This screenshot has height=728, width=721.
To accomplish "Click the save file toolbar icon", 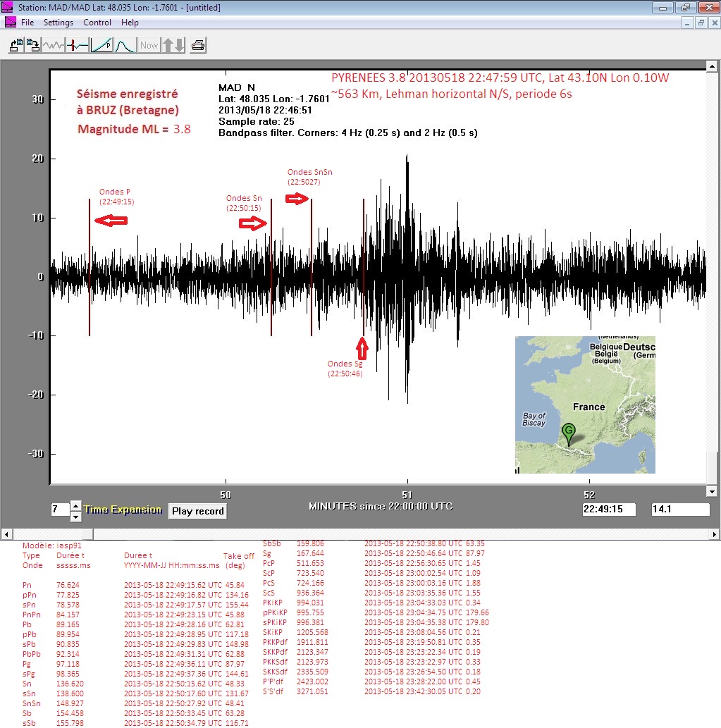I will (x=33, y=45).
